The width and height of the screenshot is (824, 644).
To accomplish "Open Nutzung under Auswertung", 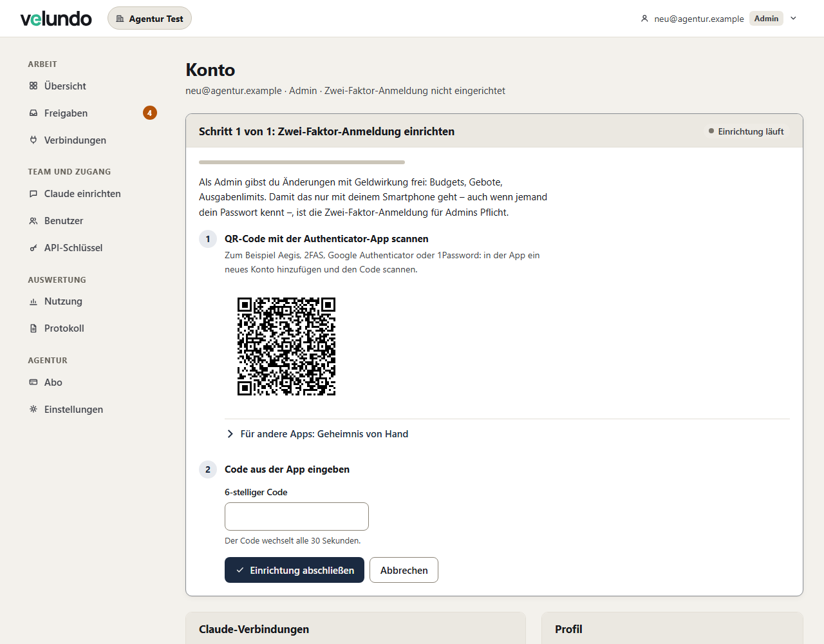I will coord(94,301).
